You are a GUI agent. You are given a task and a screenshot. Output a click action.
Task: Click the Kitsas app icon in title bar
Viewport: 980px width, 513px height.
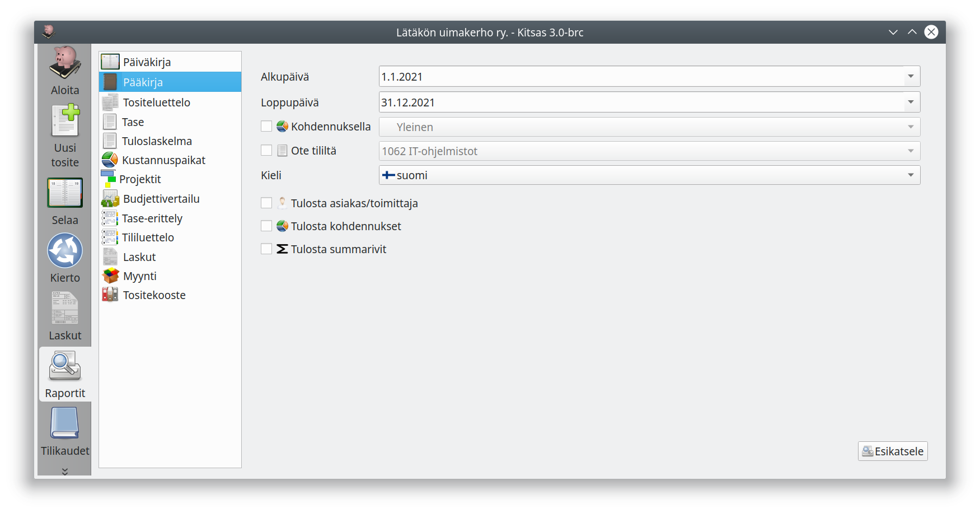(x=49, y=32)
